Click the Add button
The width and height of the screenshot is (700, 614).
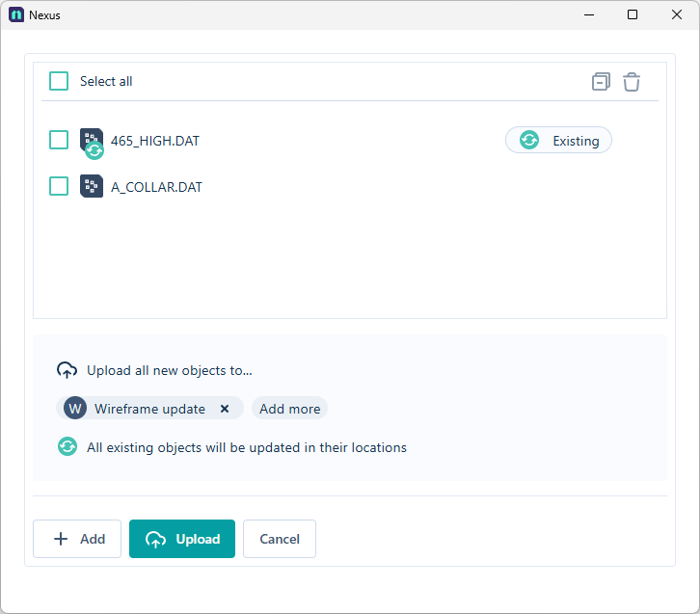[77, 539]
